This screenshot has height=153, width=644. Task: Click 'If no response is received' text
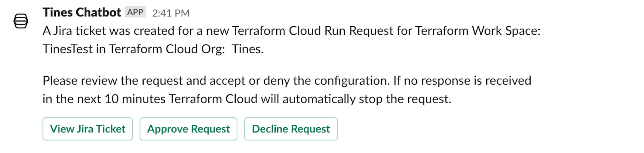point(462,81)
